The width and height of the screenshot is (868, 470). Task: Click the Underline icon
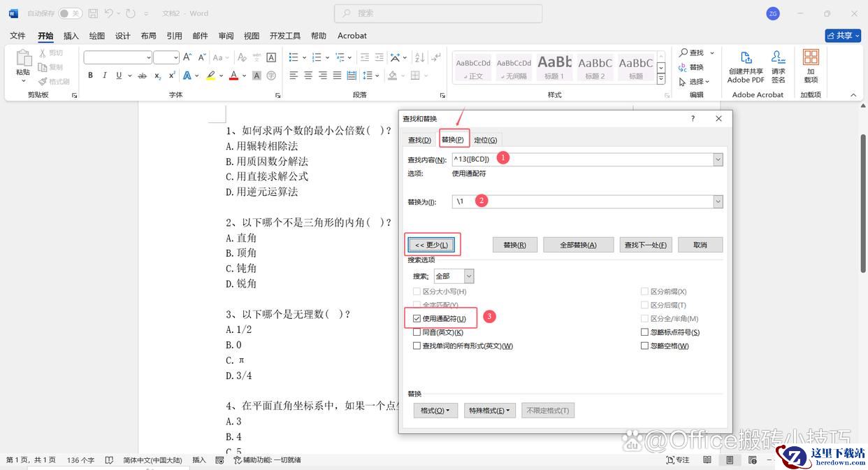click(119, 76)
